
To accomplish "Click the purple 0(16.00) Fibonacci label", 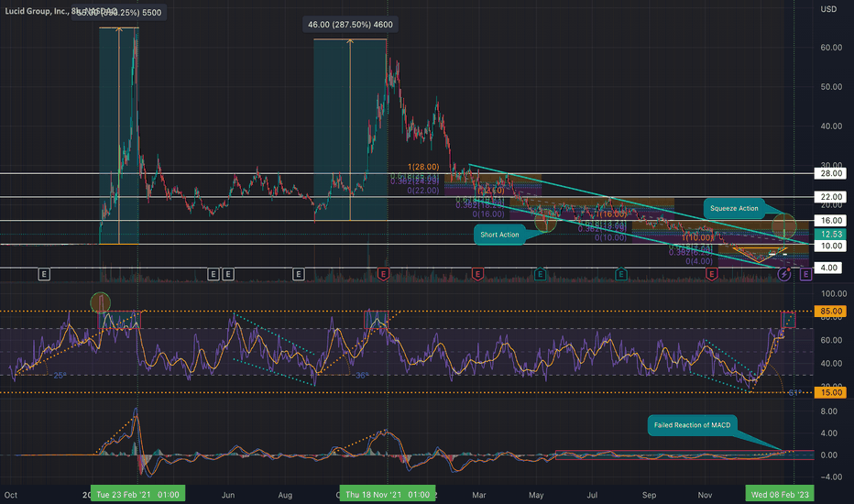I will (x=488, y=214).
